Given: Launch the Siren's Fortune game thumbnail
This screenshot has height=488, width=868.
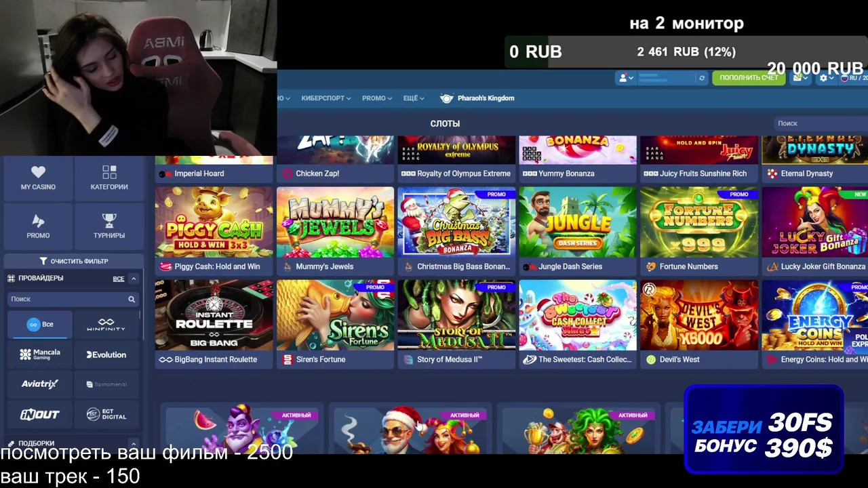Looking at the screenshot, I should coord(335,315).
